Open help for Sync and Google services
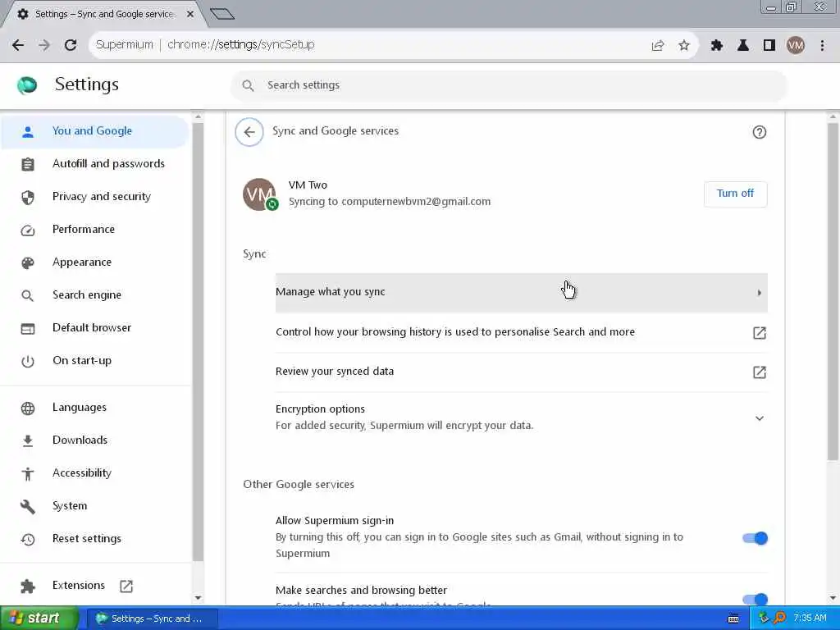The image size is (840, 630). (x=759, y=132)
